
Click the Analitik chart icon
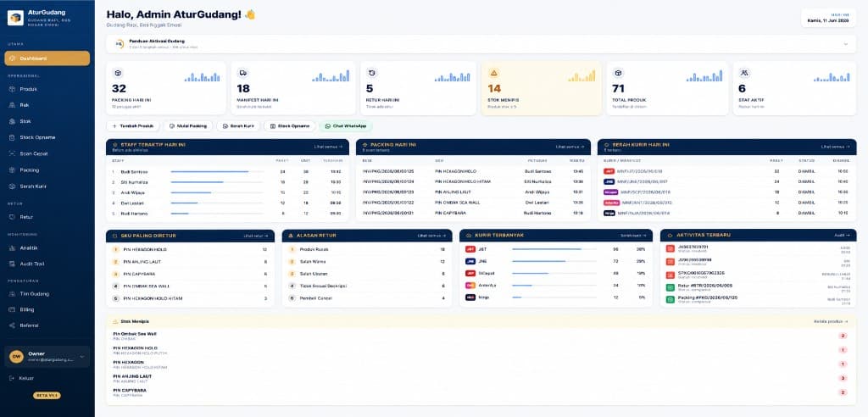[12, 248]
